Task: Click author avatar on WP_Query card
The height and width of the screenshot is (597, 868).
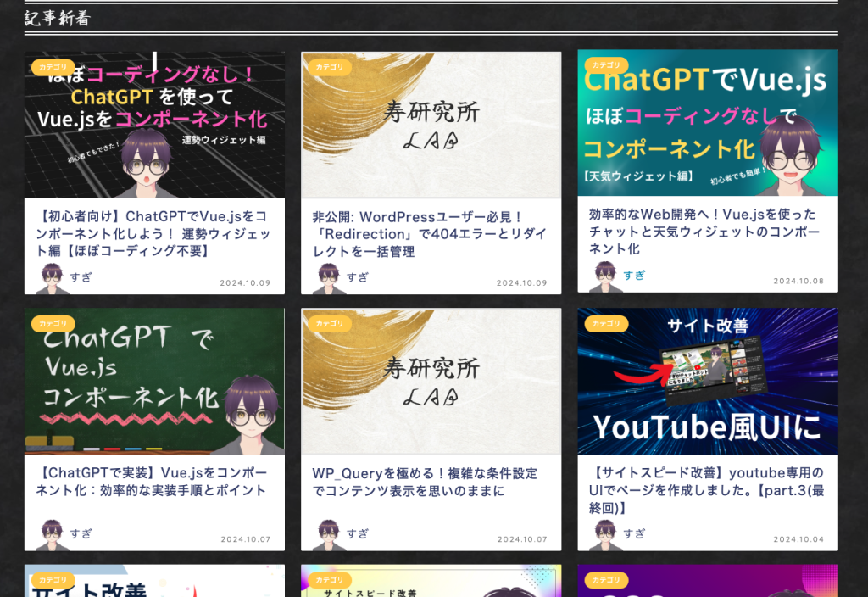Action: tap(329, 534)
